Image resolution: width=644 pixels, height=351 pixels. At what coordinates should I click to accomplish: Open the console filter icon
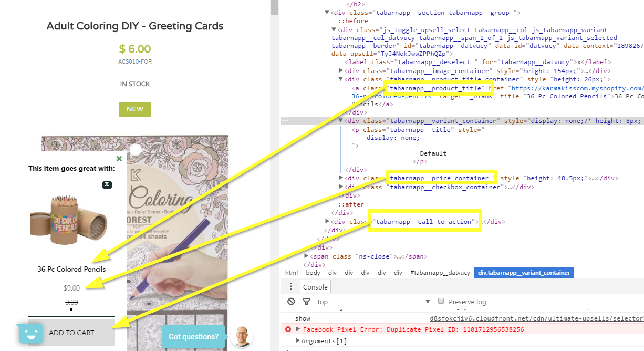[x=306, y=302]
